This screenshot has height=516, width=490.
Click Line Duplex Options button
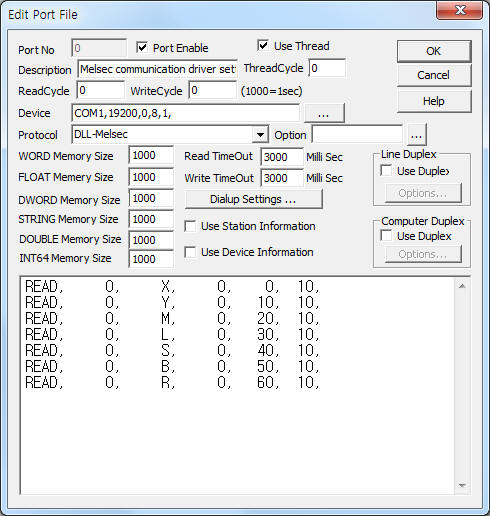423,193
